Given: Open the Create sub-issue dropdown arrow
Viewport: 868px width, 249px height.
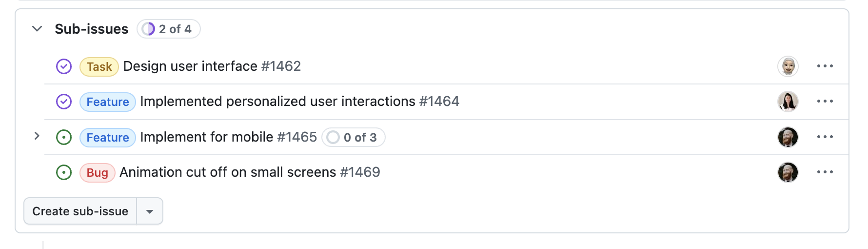Looking at the screenshot, I should click(x=150, y=211).
